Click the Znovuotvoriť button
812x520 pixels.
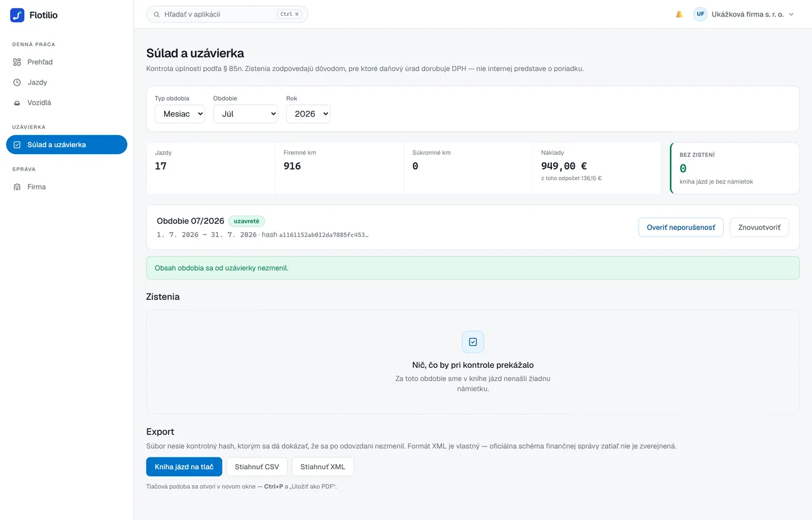[759, 227]
